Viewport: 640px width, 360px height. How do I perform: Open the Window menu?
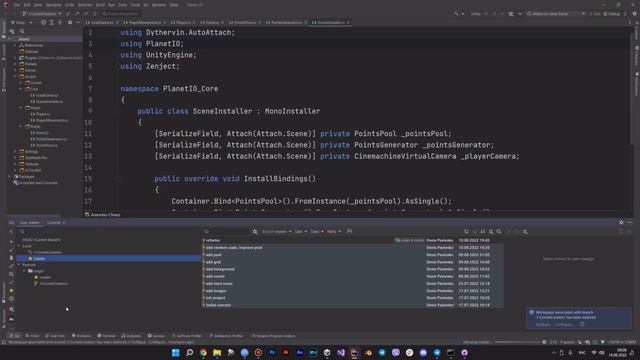point(159,5)
